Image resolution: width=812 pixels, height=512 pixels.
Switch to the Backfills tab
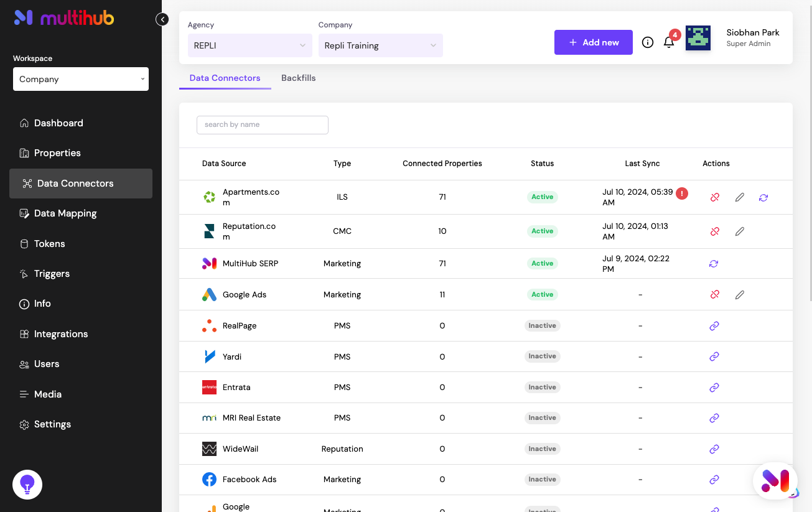299,78
